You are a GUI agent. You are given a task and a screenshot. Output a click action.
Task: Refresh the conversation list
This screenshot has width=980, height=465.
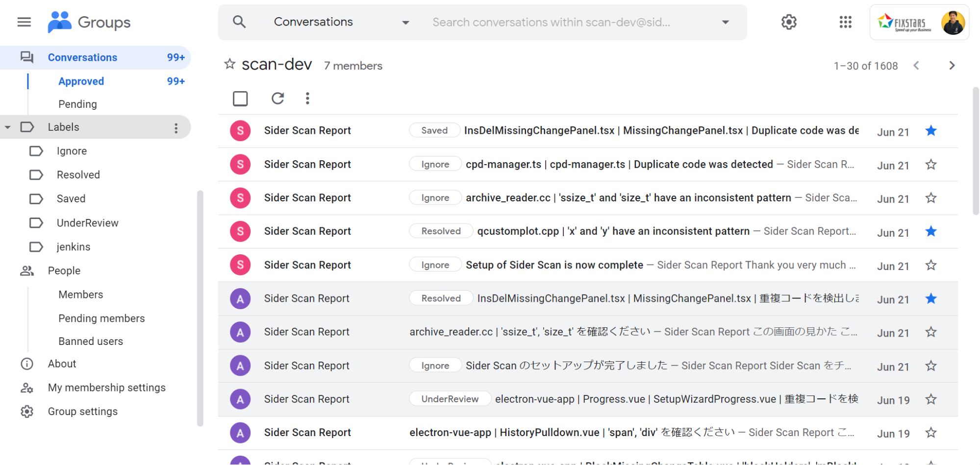278,98
